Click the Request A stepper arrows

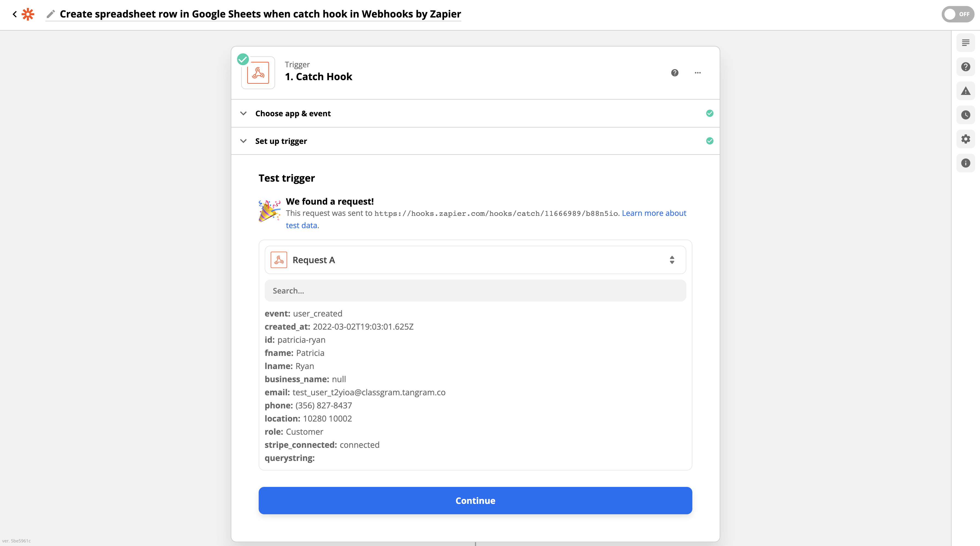click(x=672, y=260)
